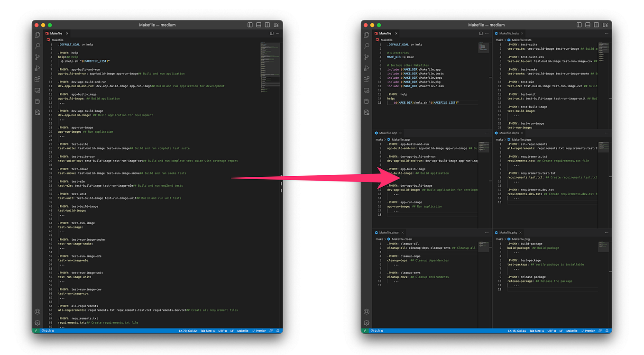Select the Source Control icon in the Activity Bar
Image resolution: width=644 pixels, height=355 pixels.
(37, 57)
